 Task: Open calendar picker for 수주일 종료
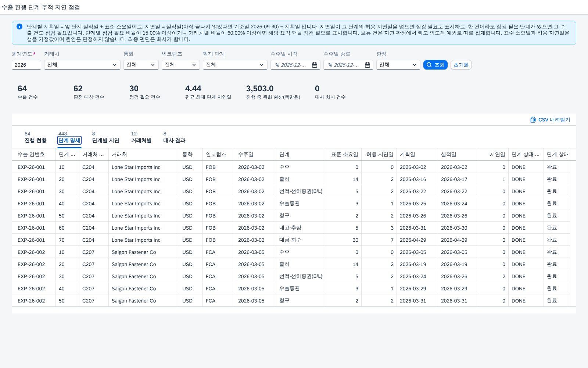367,65
